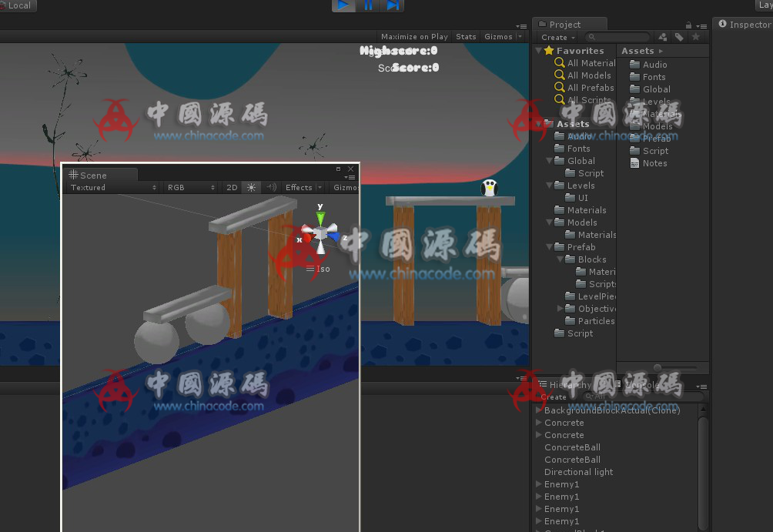Viewport: 773px width, 532px height.
Task: Click the save search star icon
Action: pyautogui.click(x=696, y=37)
